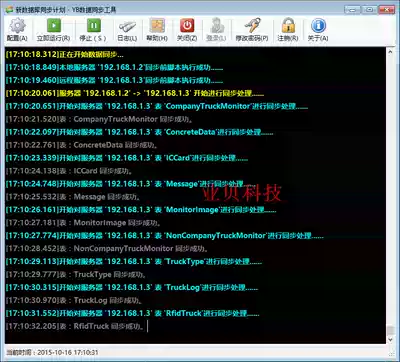This screenshot has height=362, width=400.
Task: Click the '192.168.1.2' -> '192.168.1.3' log line
Action: click(x=135, y=93)
